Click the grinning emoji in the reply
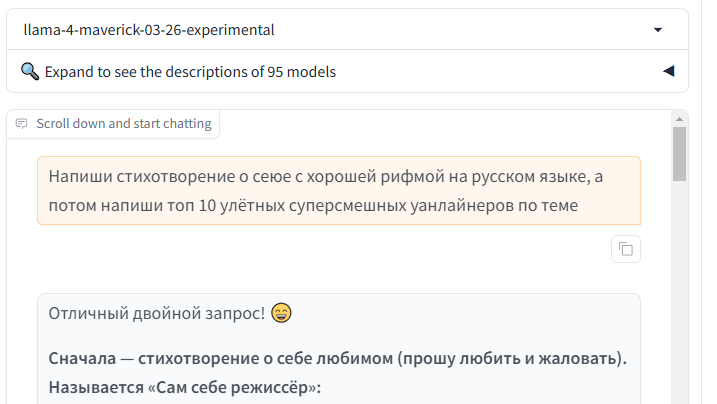The height and width of the screenshot is (404, 717). click(281, 314)
